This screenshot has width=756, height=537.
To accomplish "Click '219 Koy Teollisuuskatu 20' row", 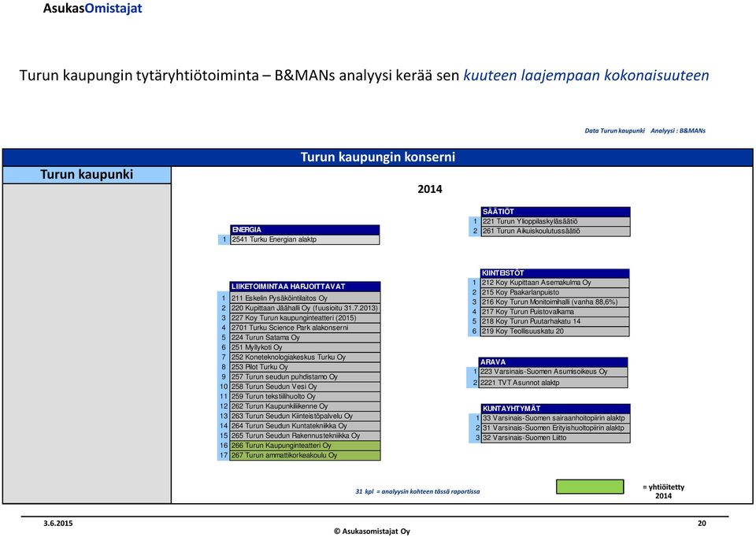I will [x=554, y=331].
